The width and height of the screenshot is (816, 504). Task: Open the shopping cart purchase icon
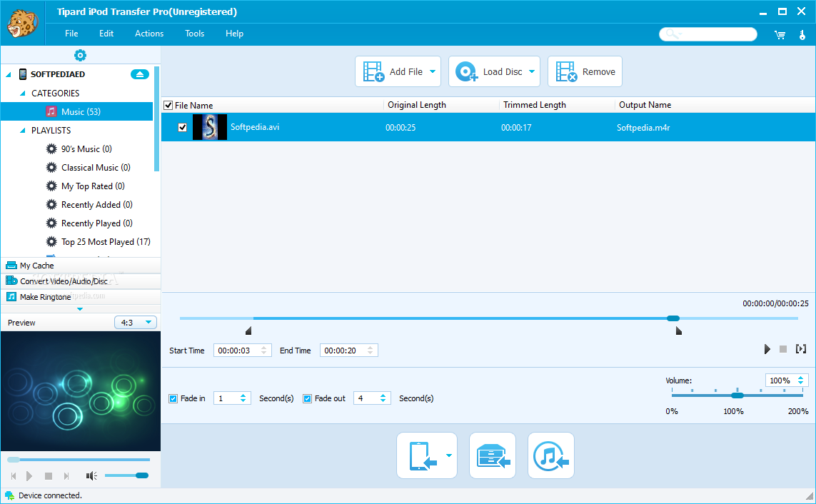(780, 35)
